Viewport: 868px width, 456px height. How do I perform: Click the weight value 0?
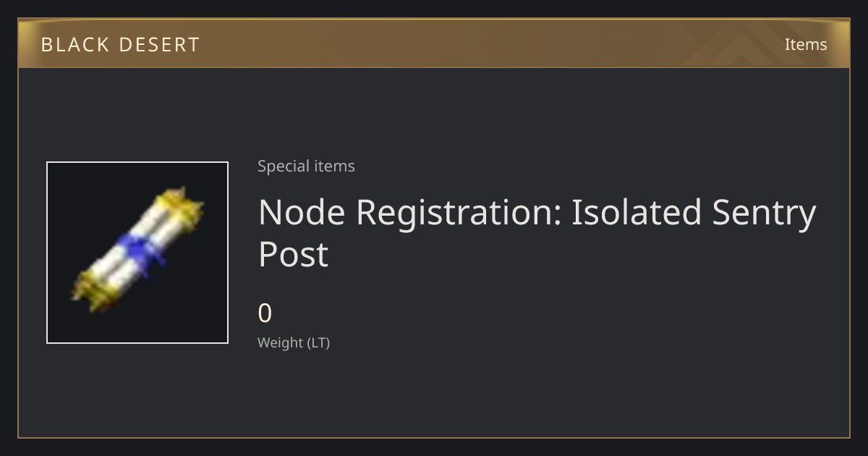pos(265,313)
